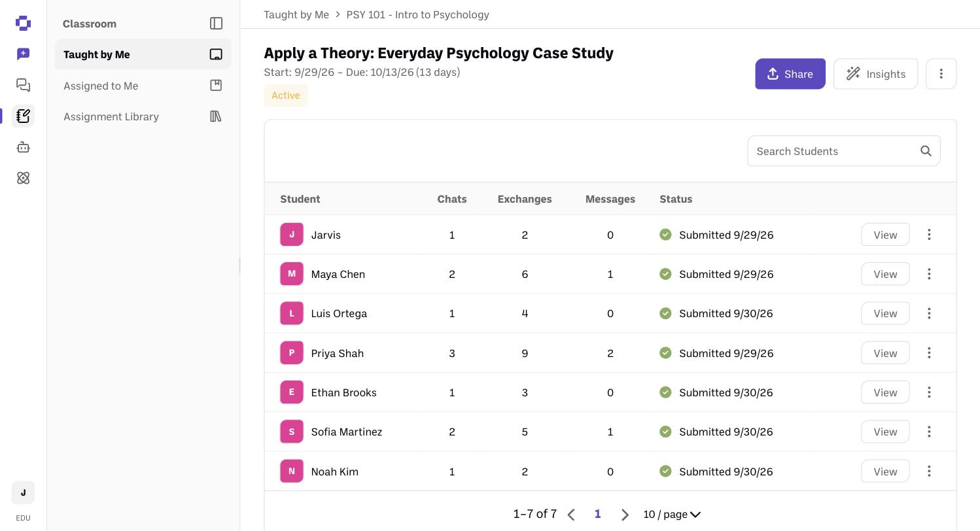Open row menu for Luis Ortega
This screenshot has width=980, height=531.
pos(929,313)
